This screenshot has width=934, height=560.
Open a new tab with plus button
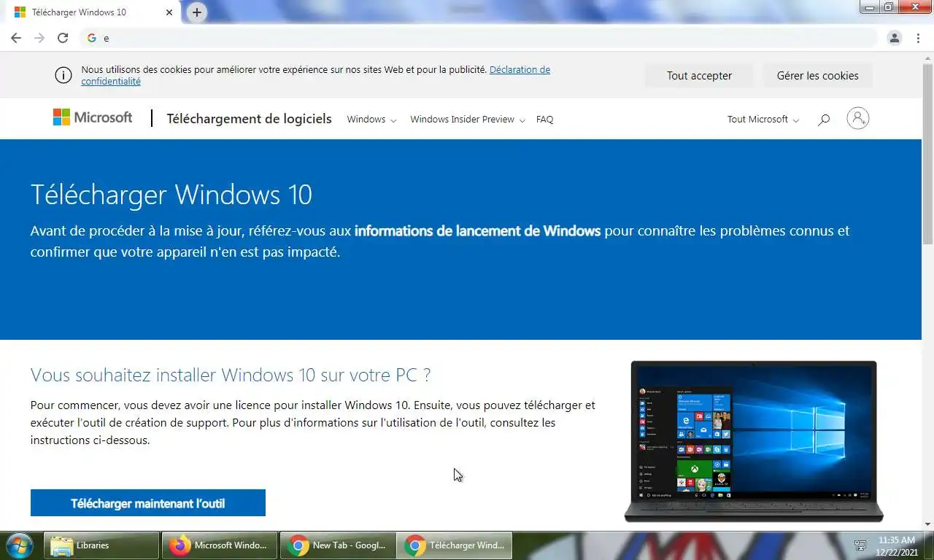[x=197, y=12]
